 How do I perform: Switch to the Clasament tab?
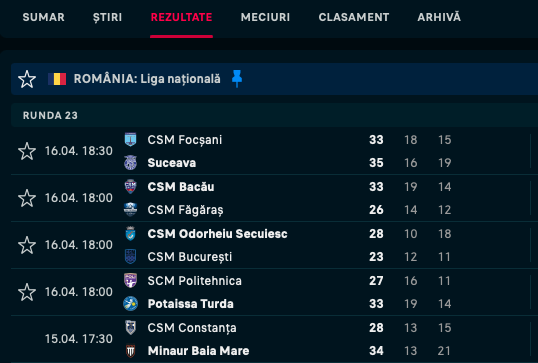354,17
